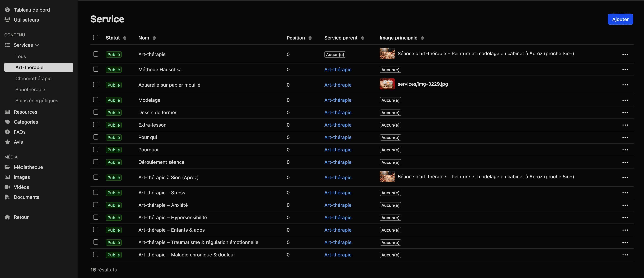644x278 pixels.
Task: Open the FAQs question mark icon
Action: tap(7, 132)
